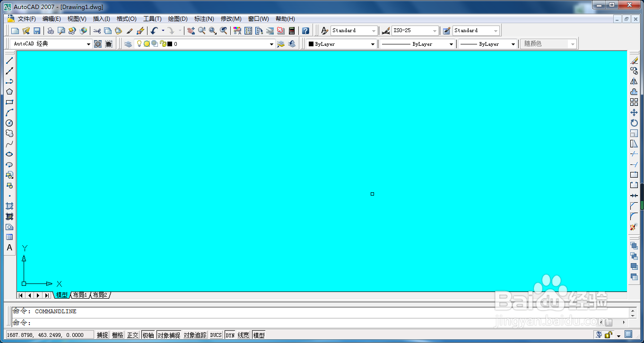Image resolution: width=644 pixels, height=343 pixels.
Task: Open the AutoCAD 经典 workspace dropdown
Action: tap(88, 44)
